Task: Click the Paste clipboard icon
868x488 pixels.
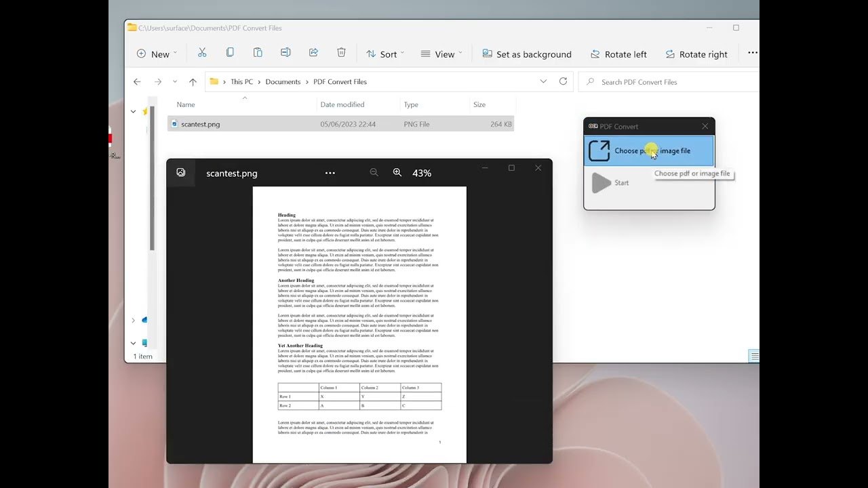Action: coord(258,54)
